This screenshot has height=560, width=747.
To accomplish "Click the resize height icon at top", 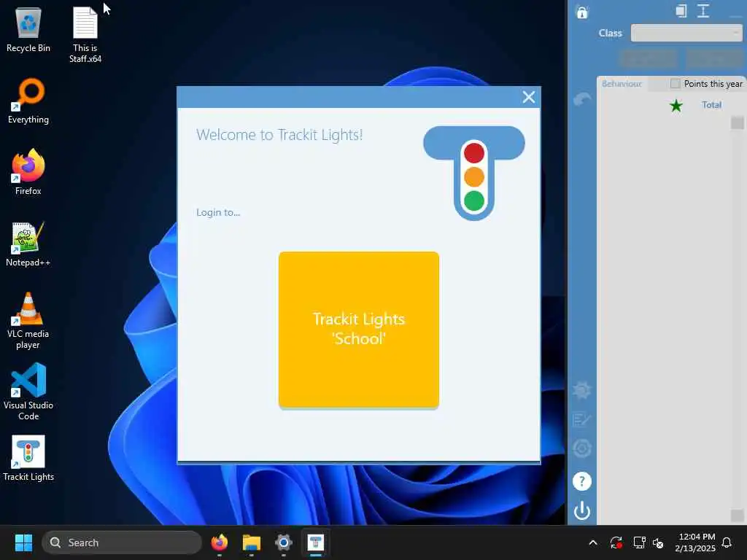I will (703, 11).
